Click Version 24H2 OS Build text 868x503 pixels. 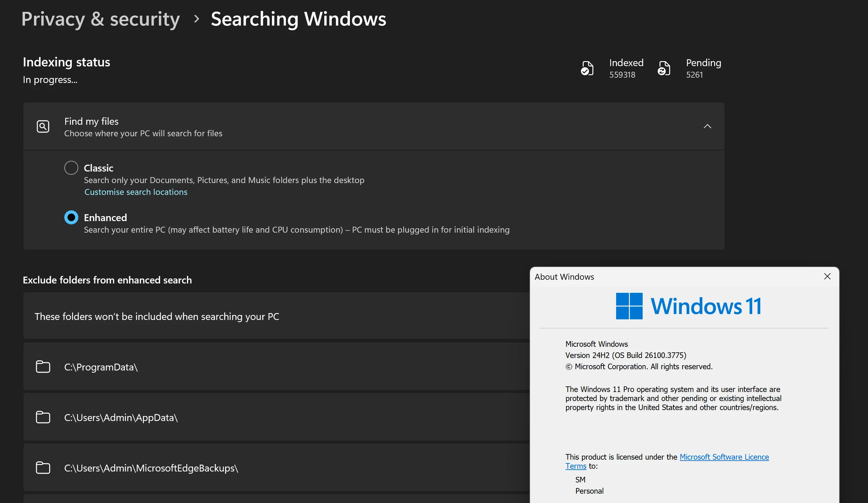coord(626,355)
